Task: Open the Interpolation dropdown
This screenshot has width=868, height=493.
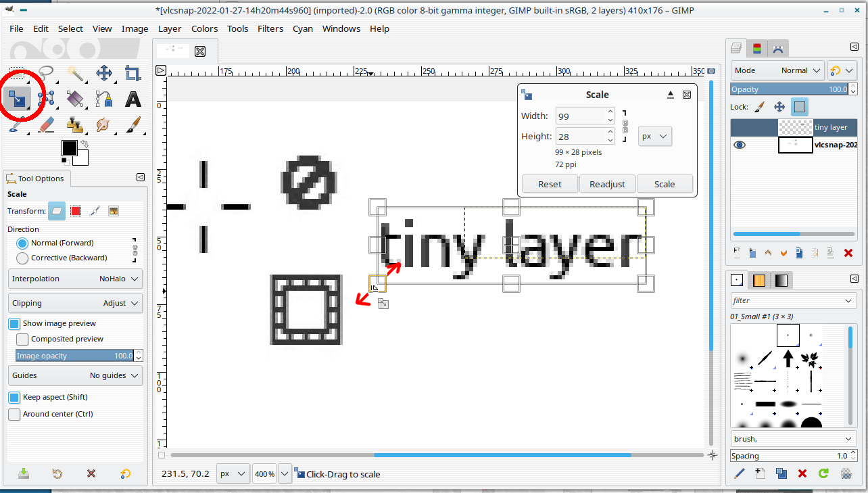Action: click(76, 279)
